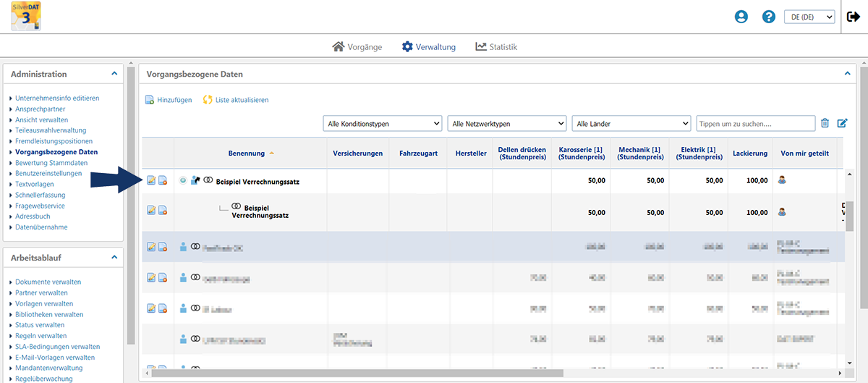Image resolution: width=868 pixels, height=383 pixels.
Task: Click the left sidebar's vertical scrollbar
Action: click(131, 206)
